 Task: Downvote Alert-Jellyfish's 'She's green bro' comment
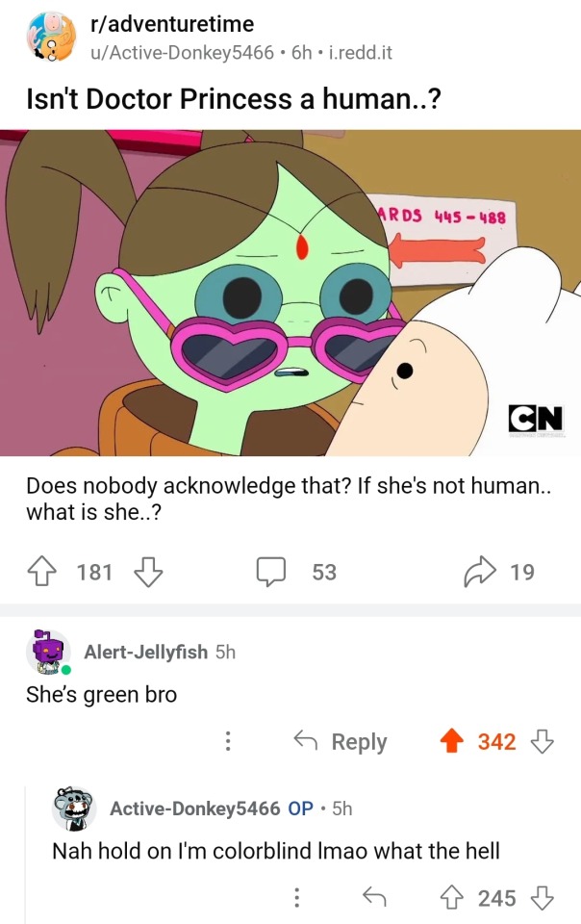[543, 741]
